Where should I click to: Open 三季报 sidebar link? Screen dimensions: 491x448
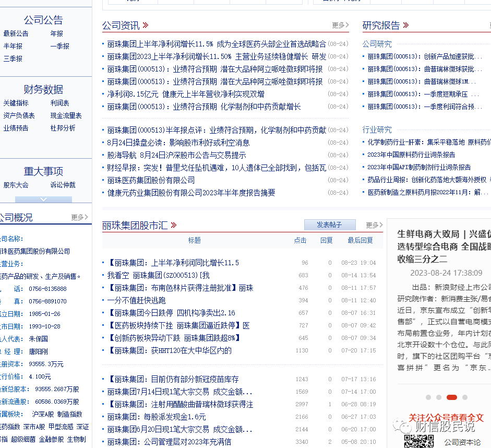point(13,58)
